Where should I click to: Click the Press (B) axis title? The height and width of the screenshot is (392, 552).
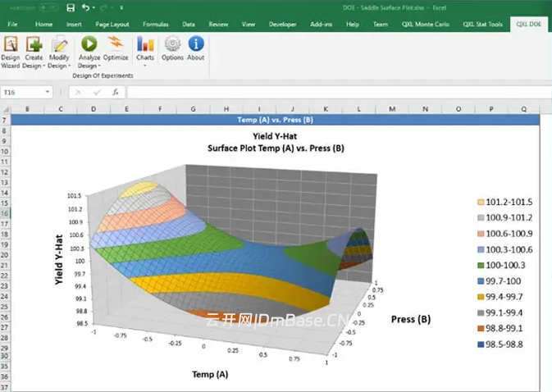(411, 319)
